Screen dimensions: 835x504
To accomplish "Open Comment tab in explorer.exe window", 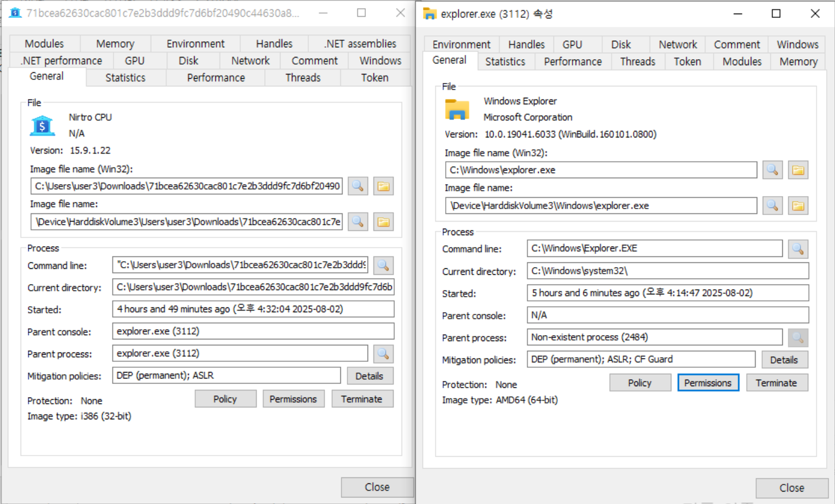I will point(737,45).
